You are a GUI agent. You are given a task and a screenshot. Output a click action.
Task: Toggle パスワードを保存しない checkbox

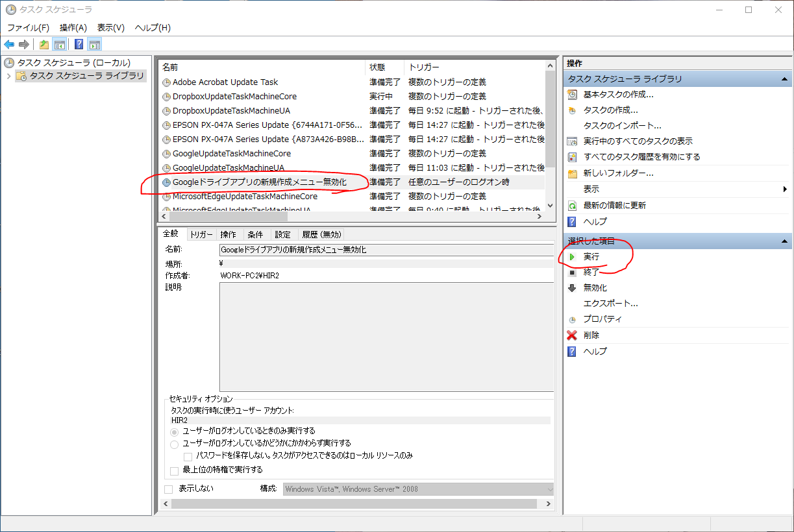[188, 457]
